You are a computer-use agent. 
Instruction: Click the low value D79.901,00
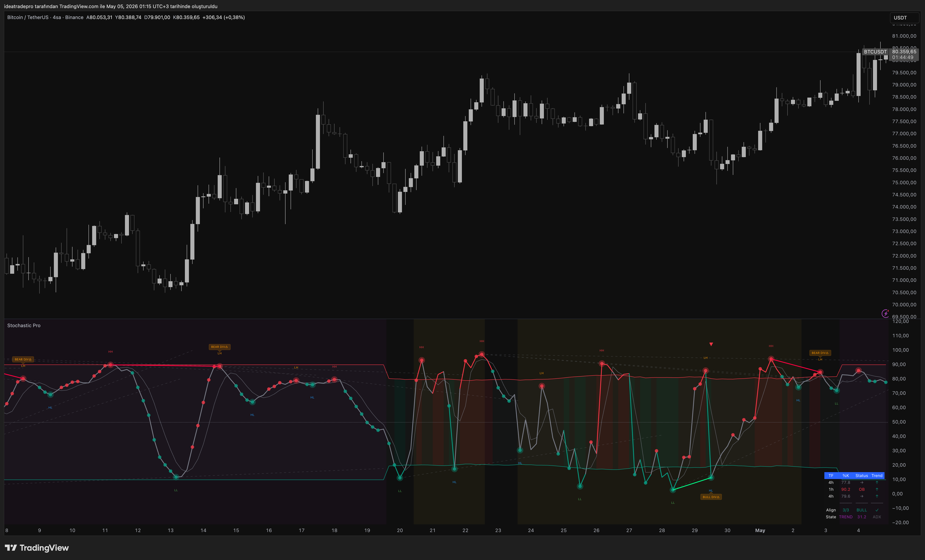tap(157, 17)
